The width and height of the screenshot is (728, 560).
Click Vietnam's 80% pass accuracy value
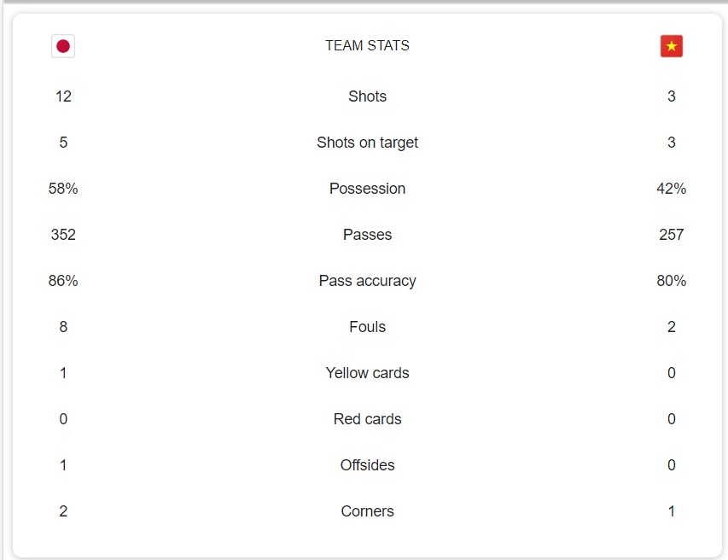point(672,281)
